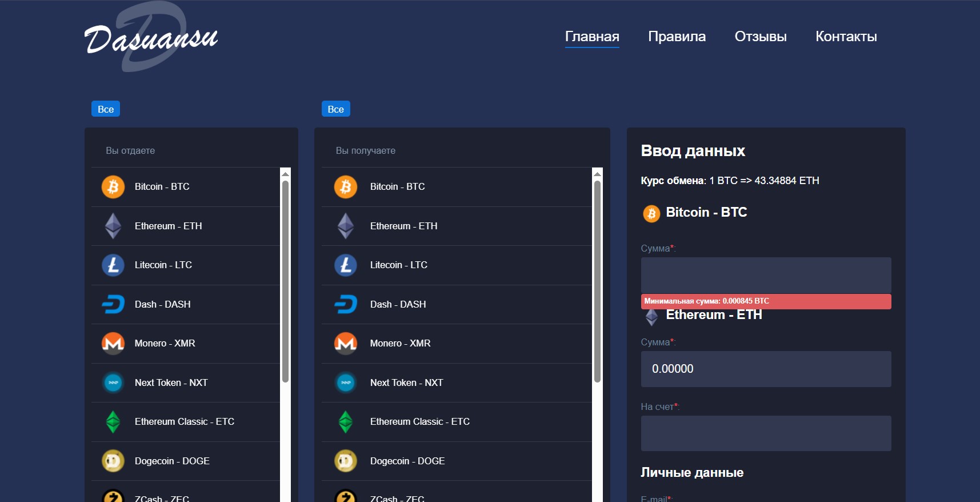Click up arrow of 'Вы получаете' scrollbar
980x502 pixels.
click(x=598, y=173)
